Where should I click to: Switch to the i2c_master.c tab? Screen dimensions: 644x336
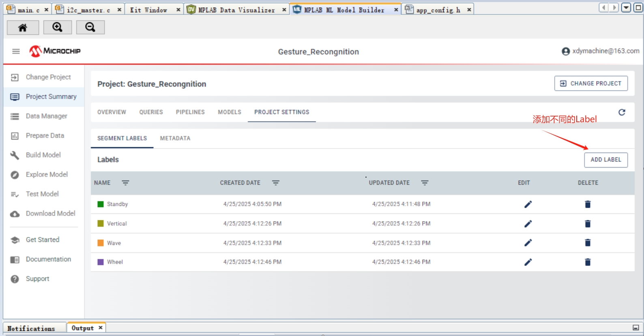pos(88,10)
